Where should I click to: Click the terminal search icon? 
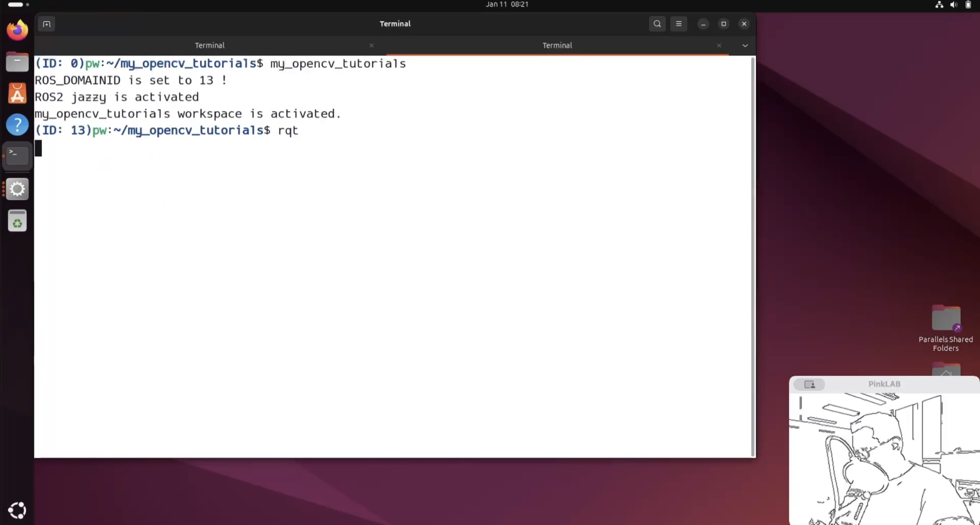[657, 24]
